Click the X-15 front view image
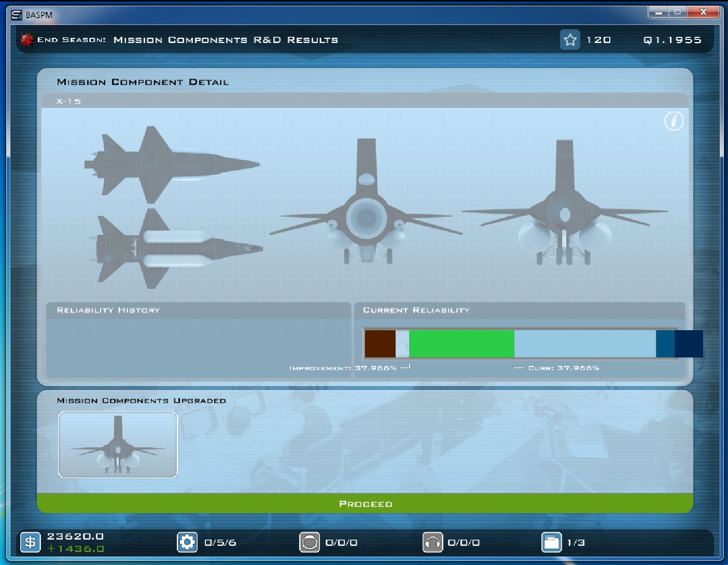Image resolution: width=728 pixels, height=565 pixels. click(564, 202)
